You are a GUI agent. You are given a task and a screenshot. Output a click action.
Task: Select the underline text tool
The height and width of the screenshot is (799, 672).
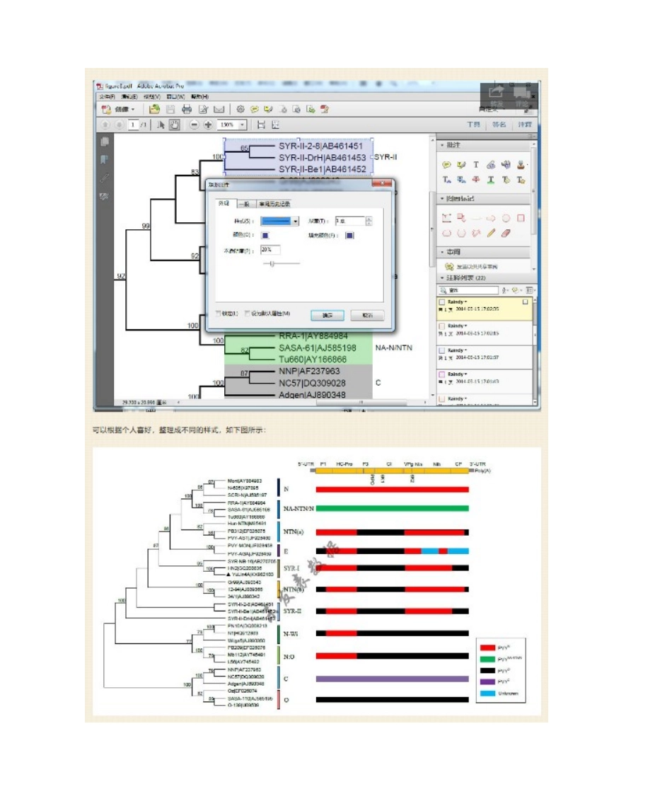pos(491,180)
